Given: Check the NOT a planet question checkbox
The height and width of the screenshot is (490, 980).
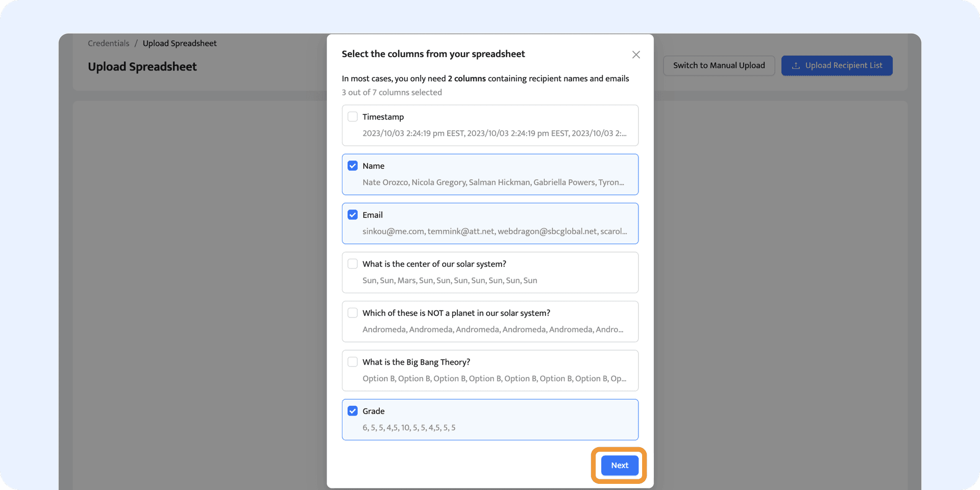Looking at the screenshot, I should pyautogui.click(x=352, y=313).
